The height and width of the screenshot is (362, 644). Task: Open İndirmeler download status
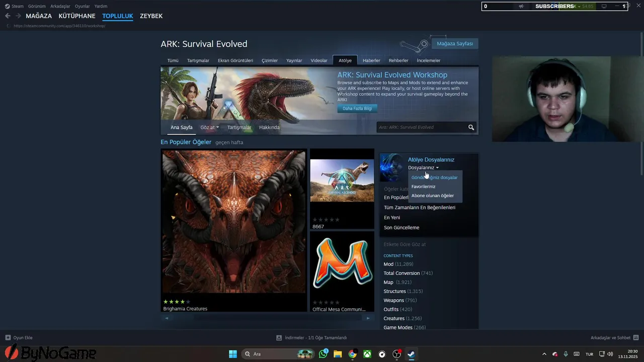[x=312, y=337]
